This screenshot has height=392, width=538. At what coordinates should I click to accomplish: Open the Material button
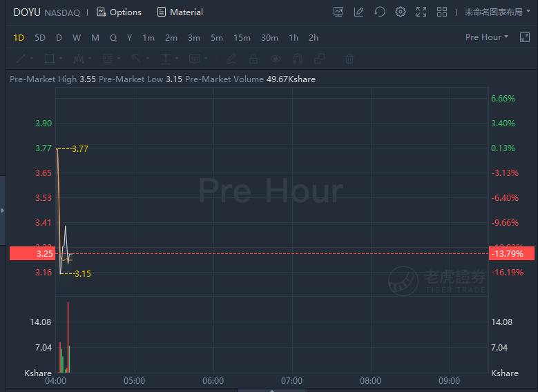[x=180, y=12]
